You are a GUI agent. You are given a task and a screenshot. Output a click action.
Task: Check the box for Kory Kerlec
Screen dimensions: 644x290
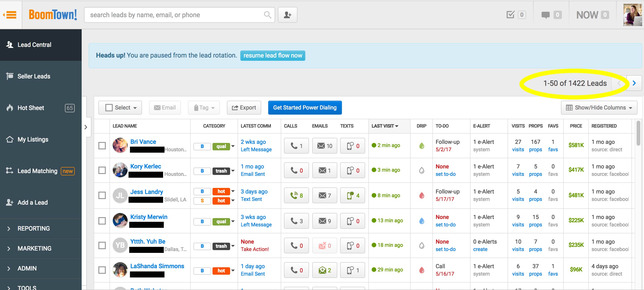(102, 171)
